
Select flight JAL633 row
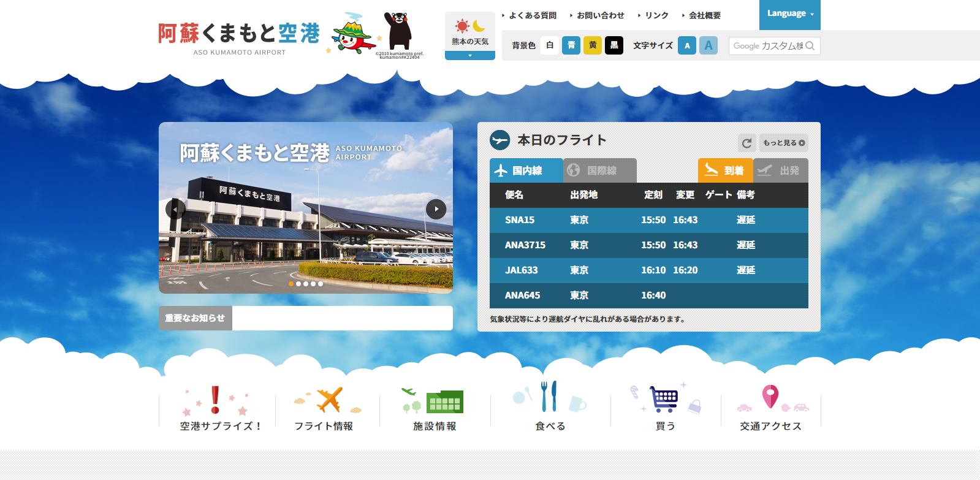649,270
